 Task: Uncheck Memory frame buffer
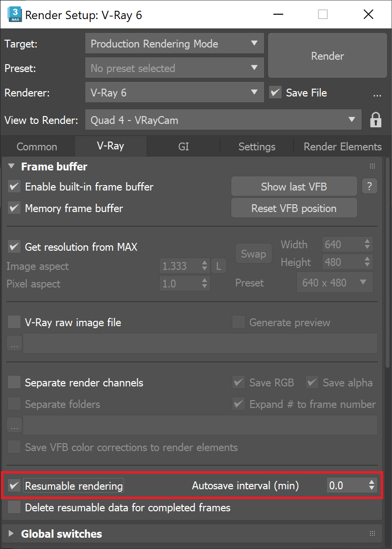pos(14,208)
